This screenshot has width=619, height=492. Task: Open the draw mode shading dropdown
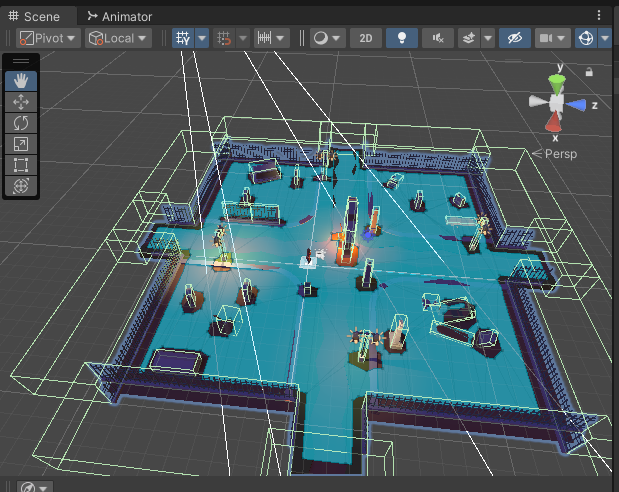point(328,38)
